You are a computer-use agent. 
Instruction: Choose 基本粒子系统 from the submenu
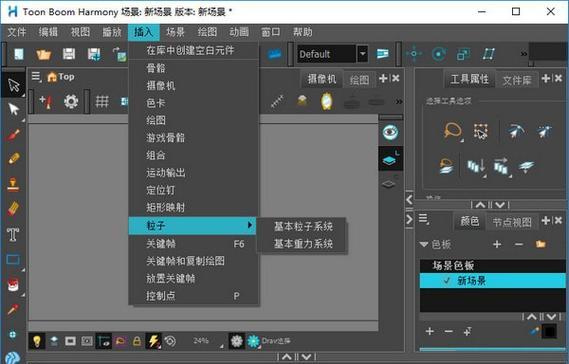coord(303,226)
